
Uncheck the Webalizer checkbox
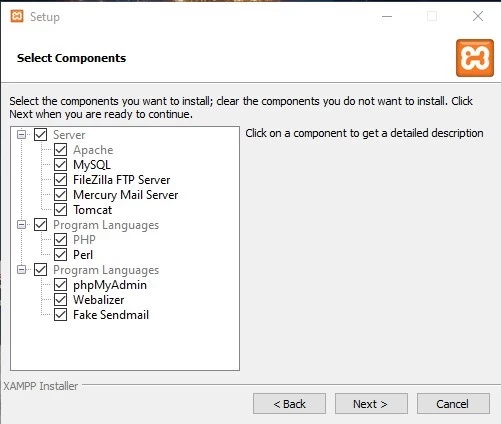60,300
